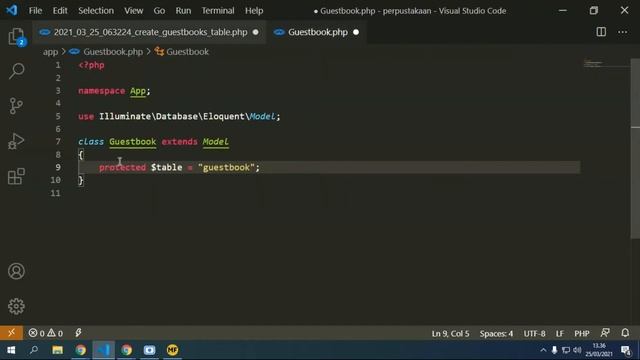
Task: Open the Accounts menu icon
Action: point(16,271)
